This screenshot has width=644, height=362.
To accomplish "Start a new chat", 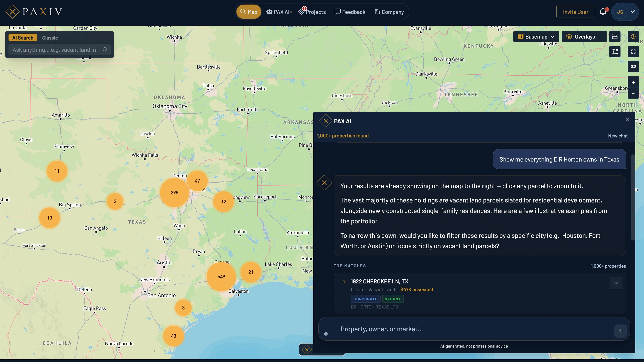I will pos(616,136).
